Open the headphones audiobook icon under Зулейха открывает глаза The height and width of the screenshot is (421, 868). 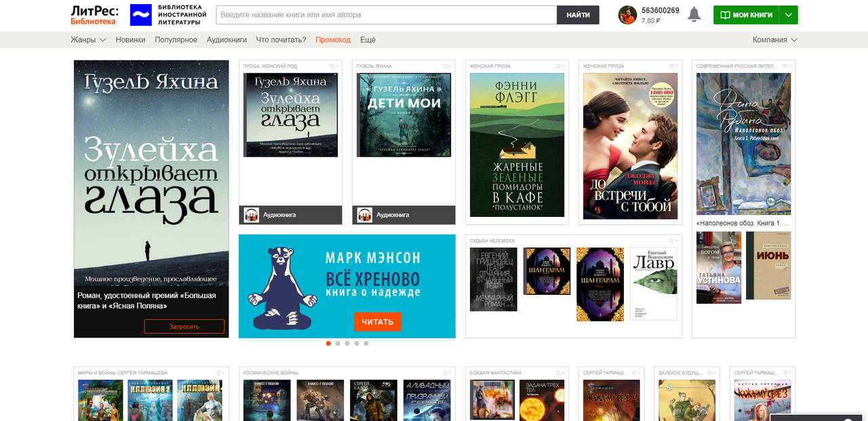pos(252,215)
